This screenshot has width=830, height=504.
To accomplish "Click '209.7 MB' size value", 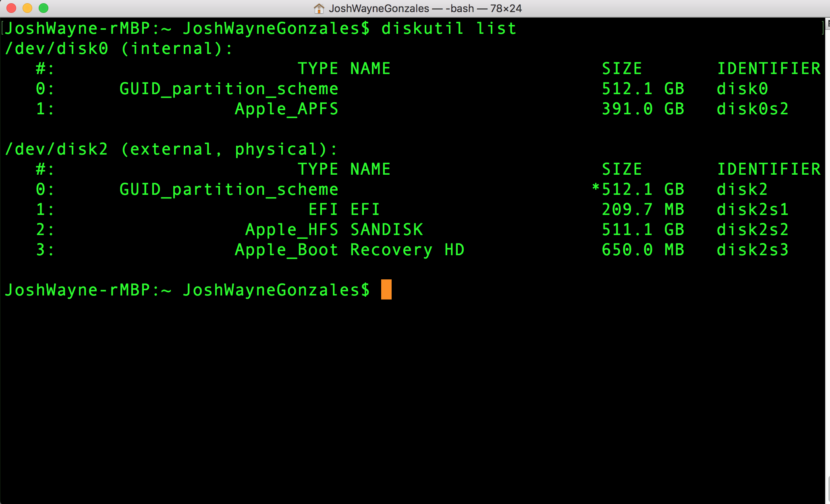I will click(x=643, y=210).
